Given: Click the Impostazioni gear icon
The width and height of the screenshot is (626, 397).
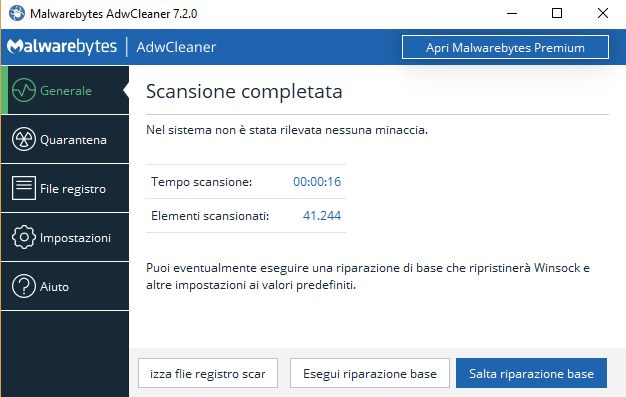Looking at the screenshot, I should point(24,237).
